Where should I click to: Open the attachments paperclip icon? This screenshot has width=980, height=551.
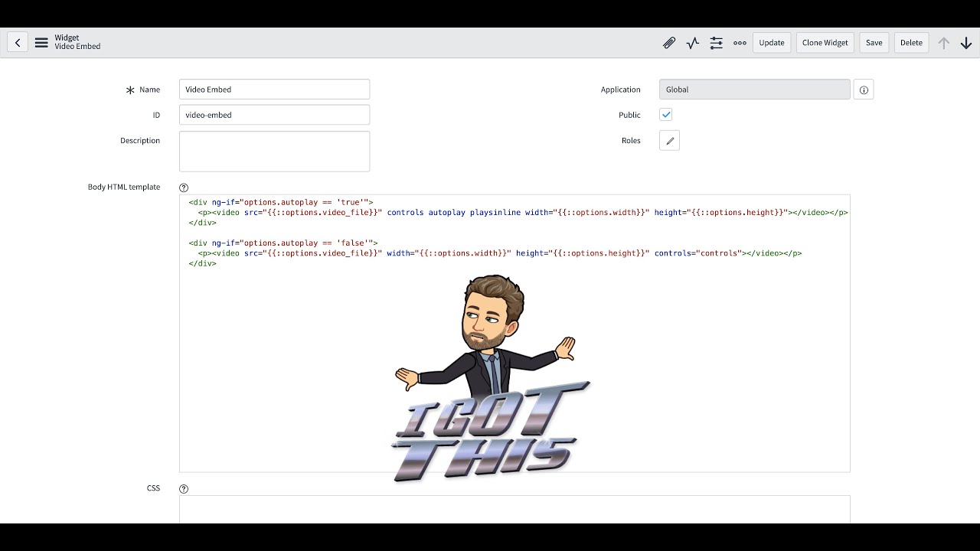click(669, 43)
